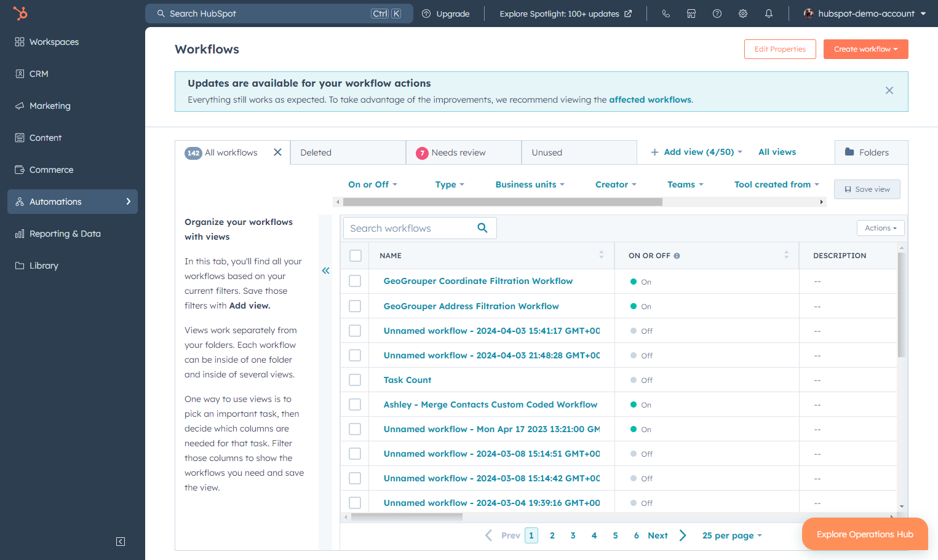Close the All workflows tab X
The width and height of the screenshot is (938, 560).
point(277,152)
